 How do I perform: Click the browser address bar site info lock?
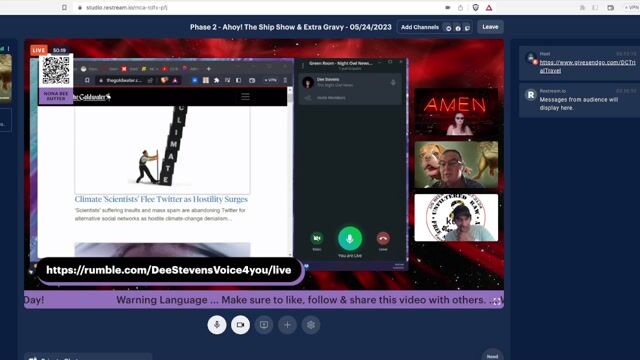tap(80, 8)
